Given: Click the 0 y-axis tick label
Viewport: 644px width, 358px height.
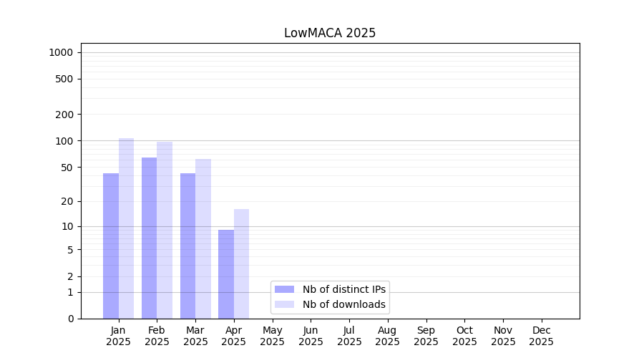Looking at the screenshot, I should point(70,319).
